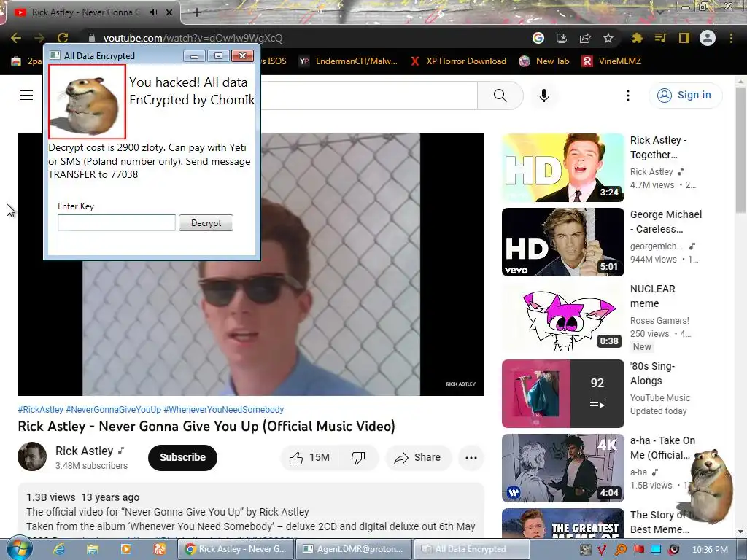The width and height of the screenshot is (747, 560).
Task: Open the Windows Start orb
Action: point(19,549)
